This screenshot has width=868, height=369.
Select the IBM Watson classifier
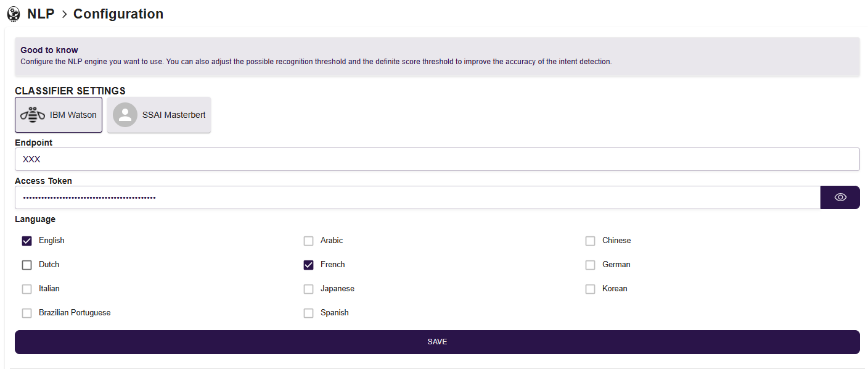[59, 115]
